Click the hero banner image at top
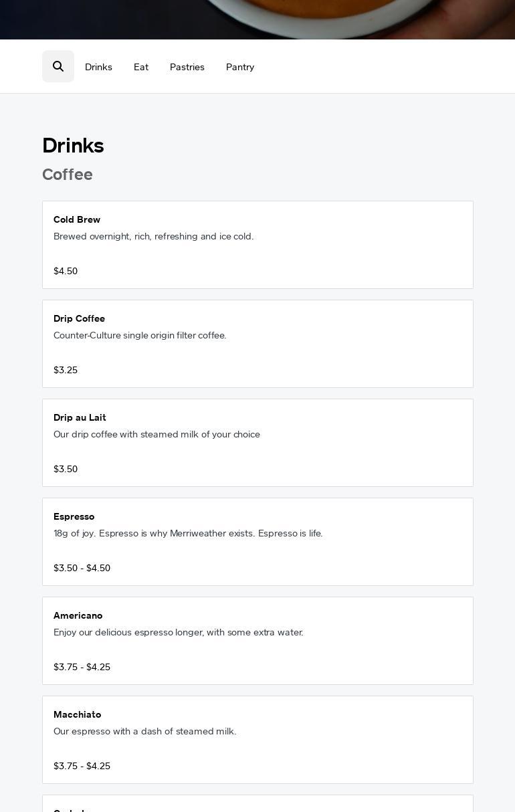The image size is (515, 812). click(x=257, y=19)
